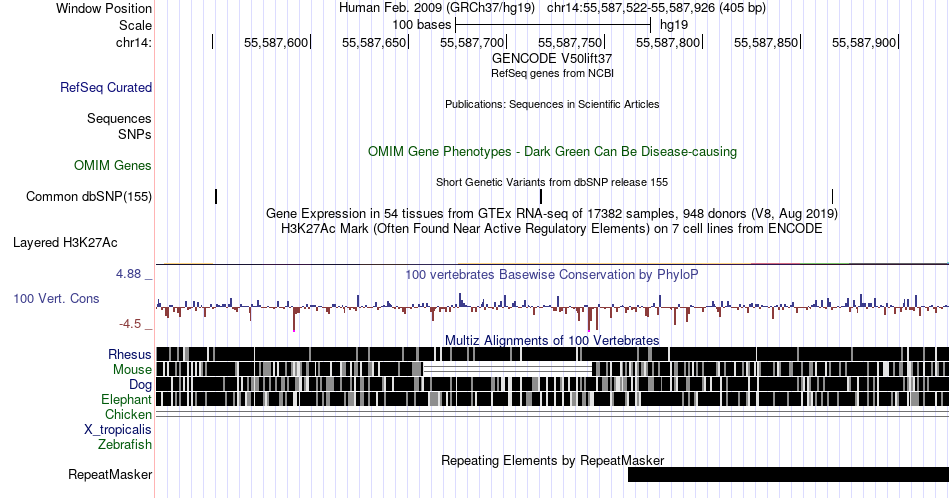Click the 55,587,850 ruler coordinate
Viewport: 950px width, 498px height.
766,42
